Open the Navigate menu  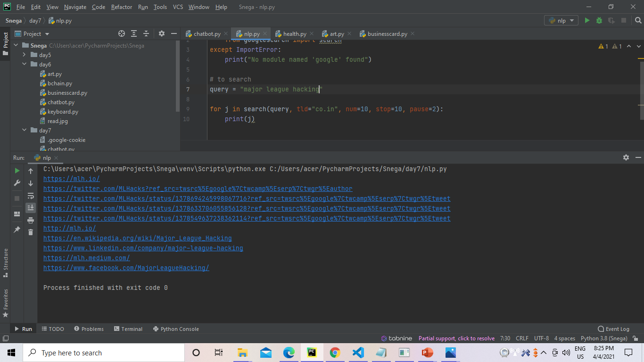75,7
